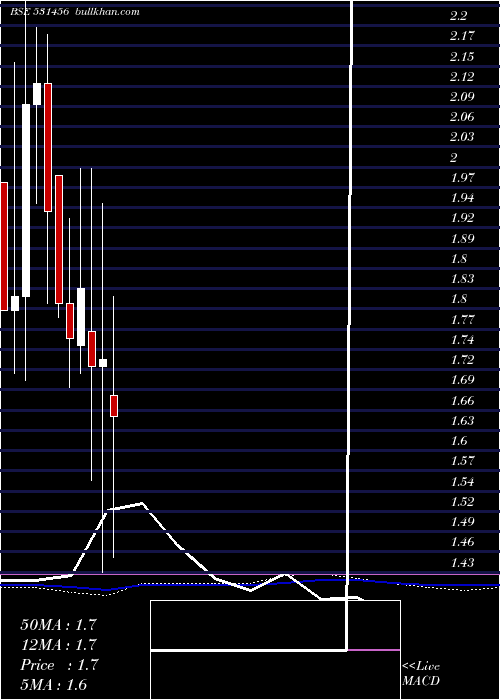Click the 1.52 price axis label
This screenshot has width=500, height=700.
point(462,502)
